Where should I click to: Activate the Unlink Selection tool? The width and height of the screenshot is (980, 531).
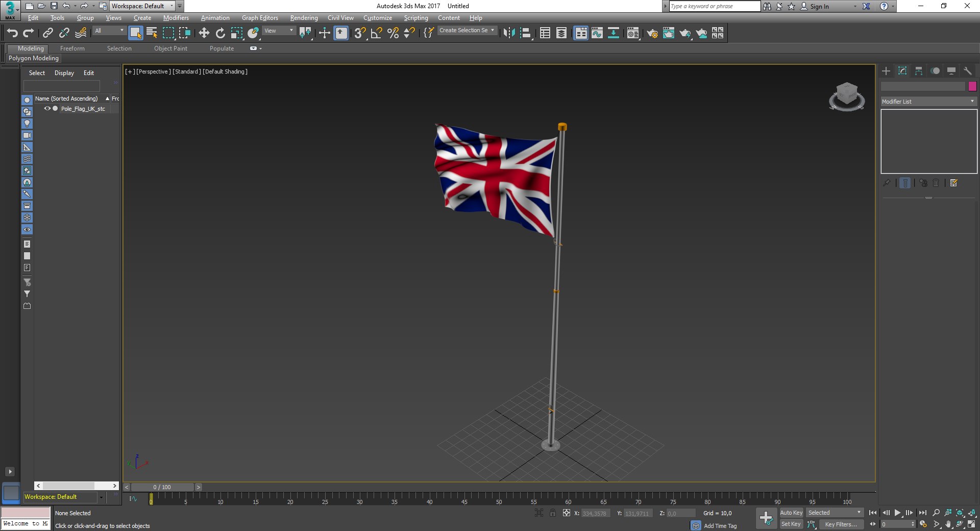pyautogui.click(x=64, y=33)
